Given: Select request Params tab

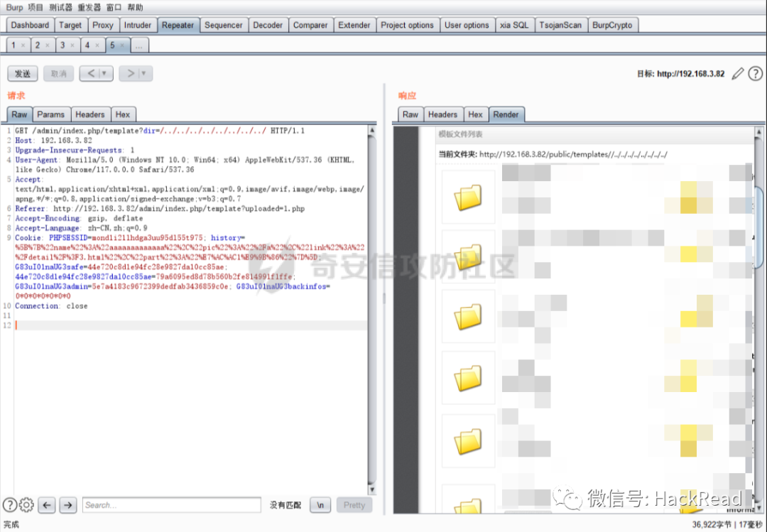Looking at the screenshot, I should click(51, 114).
